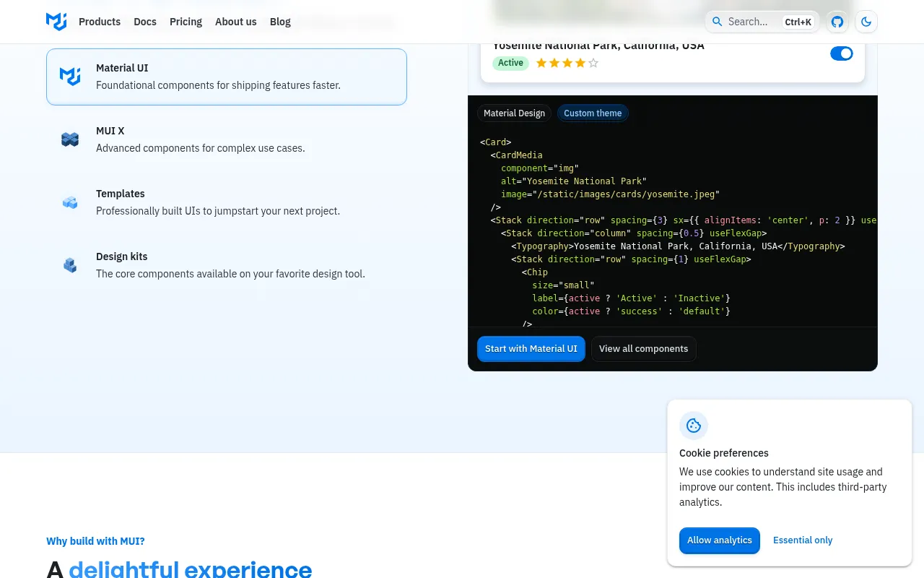Click the '<CardMedia' code line
Image resolution: width=924 pixels, height=578 pixels.
click(516, 155)
